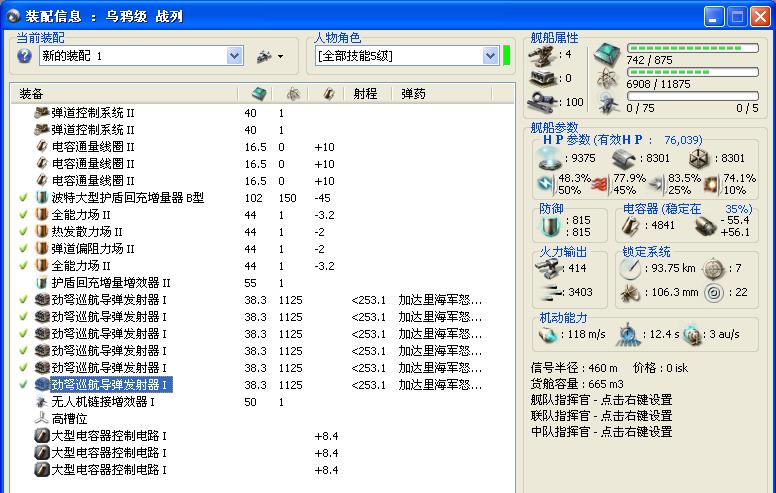Click the 热发散力场 II module icon
The height and width of the screenshot is (493, 776).
(x=42, y=232)
